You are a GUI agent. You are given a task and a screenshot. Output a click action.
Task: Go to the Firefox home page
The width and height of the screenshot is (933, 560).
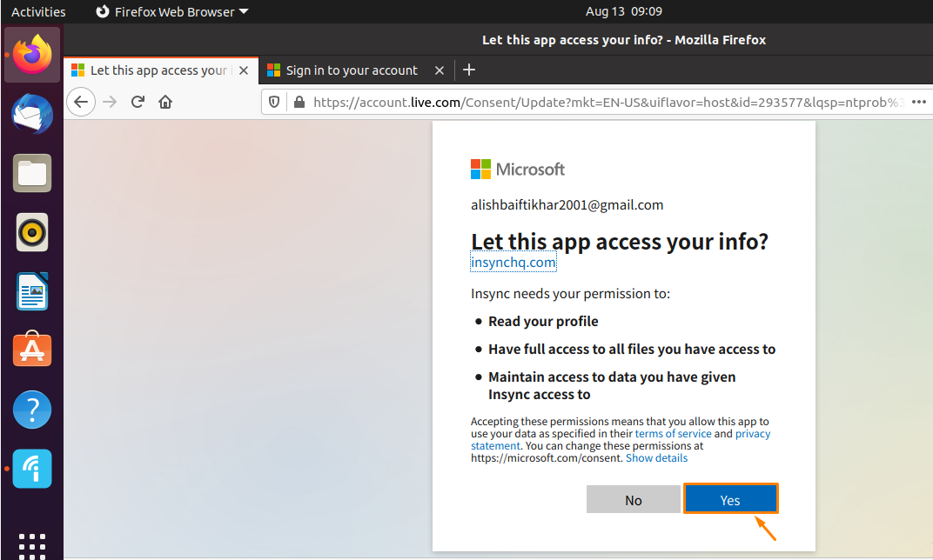click(165, 103)
